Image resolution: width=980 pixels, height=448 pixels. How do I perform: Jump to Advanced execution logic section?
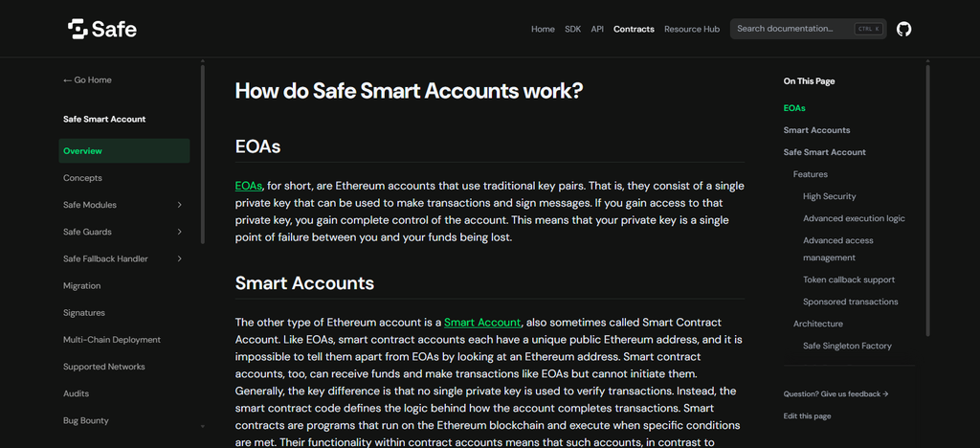pos(854,218)
